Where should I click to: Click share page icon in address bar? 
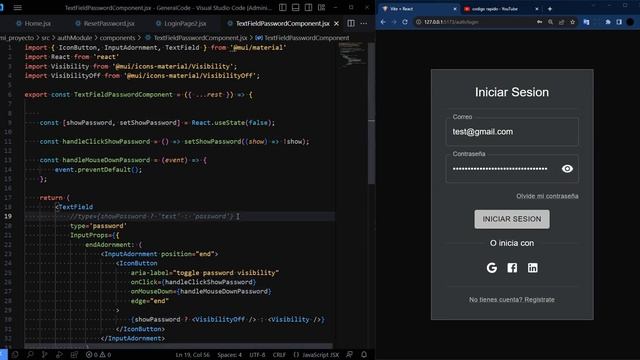pyautogui.click(x=562, y=22)
